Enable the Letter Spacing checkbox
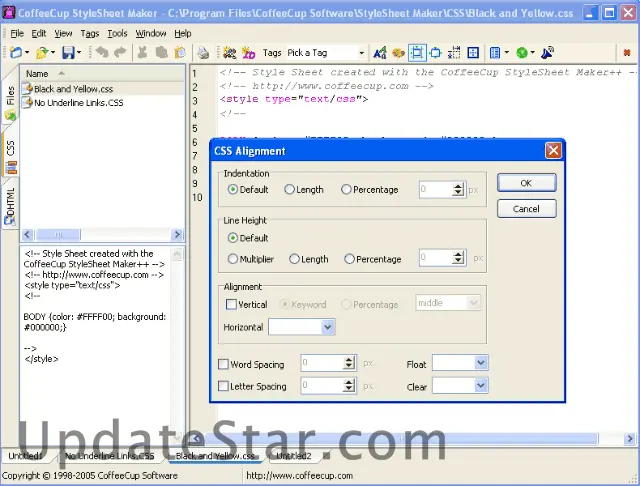Viewport: 640px width, 486px height. [223, 386]
